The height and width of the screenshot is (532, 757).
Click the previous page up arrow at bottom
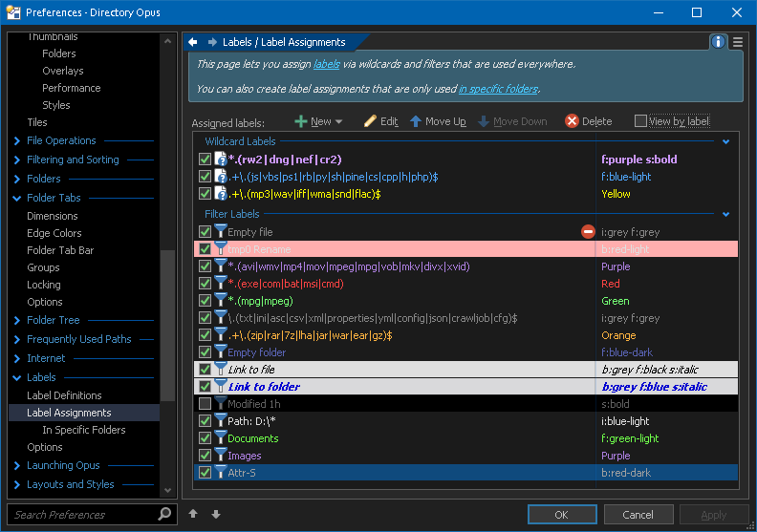pos(193,514)
